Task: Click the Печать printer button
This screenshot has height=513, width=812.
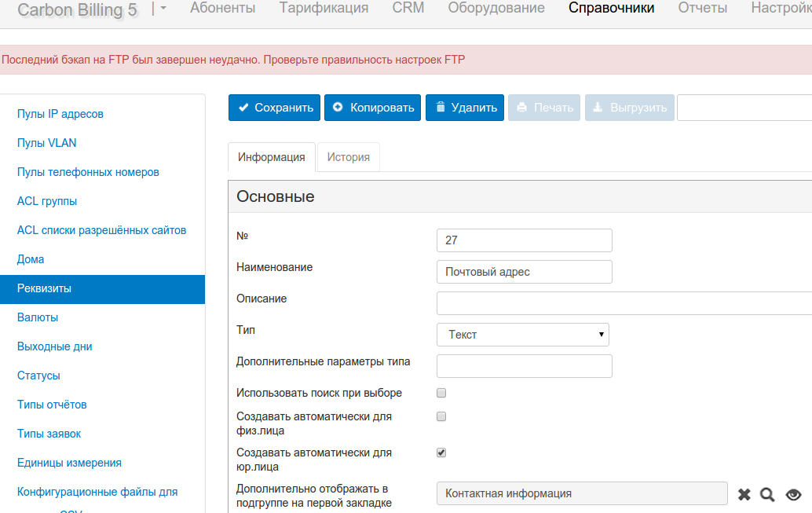Action: coord(544,108)
